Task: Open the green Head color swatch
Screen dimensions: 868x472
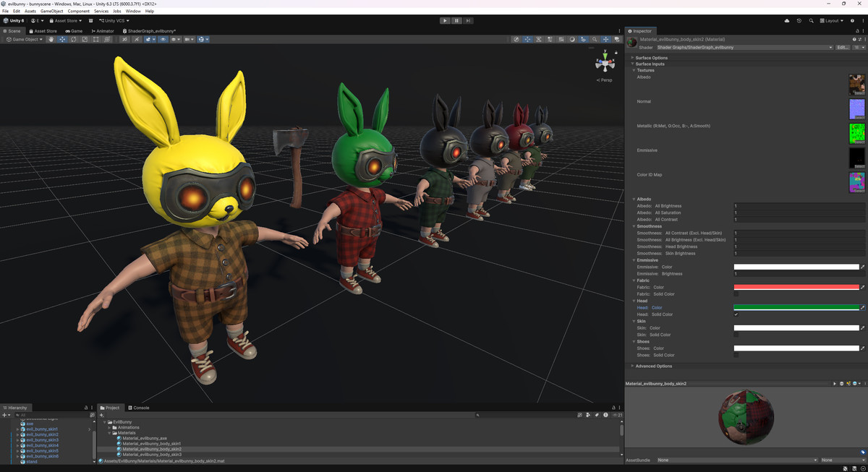Action: pos(796,308)
